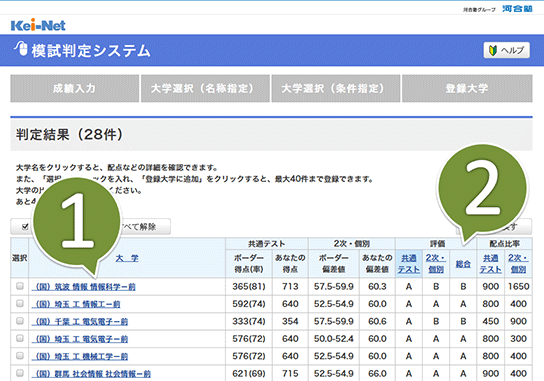
Task: Click the deviation value 66.0
Action: (x=377, y=374)
